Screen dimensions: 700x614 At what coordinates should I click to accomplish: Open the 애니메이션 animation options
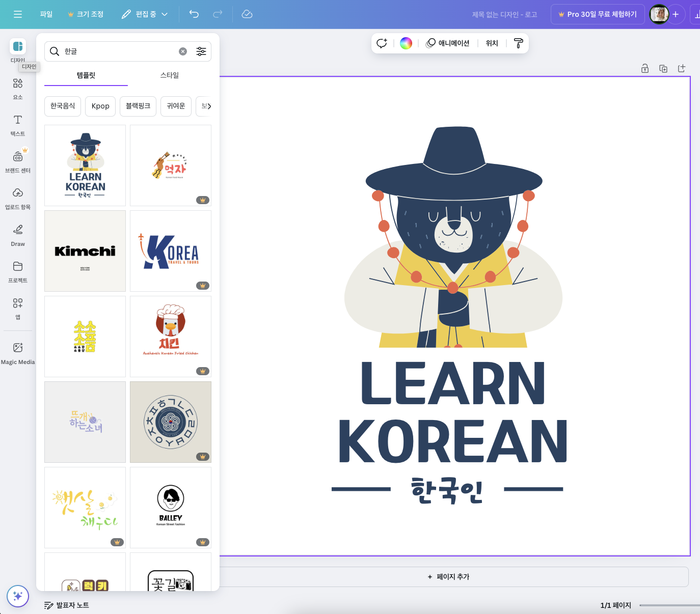[x=448, y=43]
